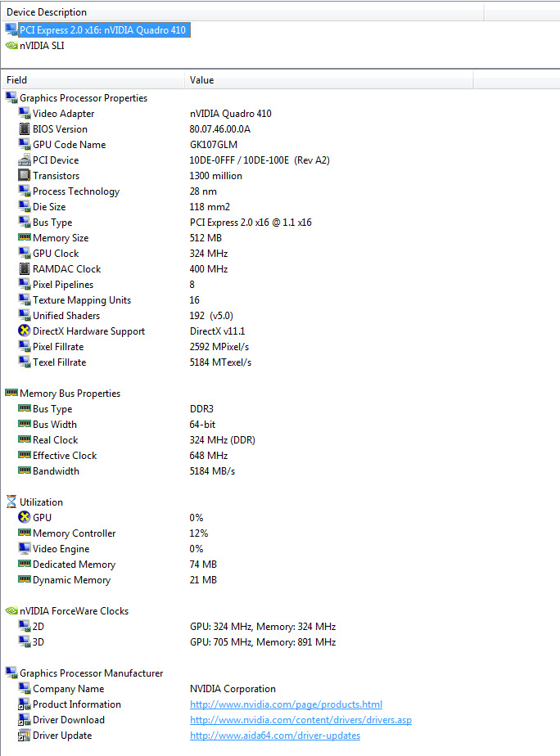This screenshot has width=560, height=756.
Task: Click the Die Size icon
Action: point(24,207)
